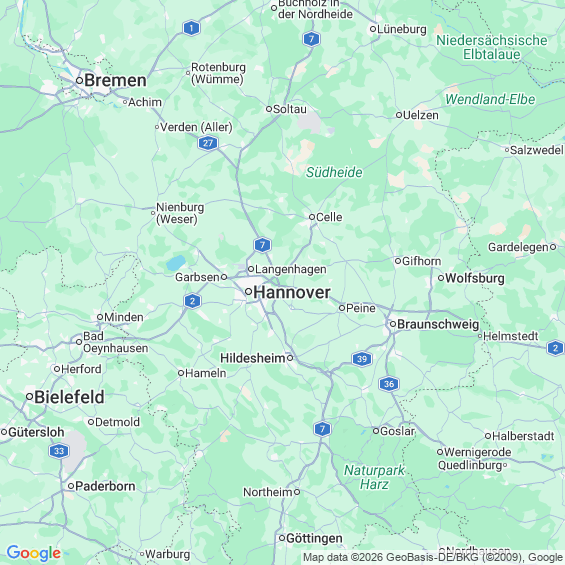Select the Göttingen city label
The width and height of the screenshot is (565, 565).
[x=315, y=538]
